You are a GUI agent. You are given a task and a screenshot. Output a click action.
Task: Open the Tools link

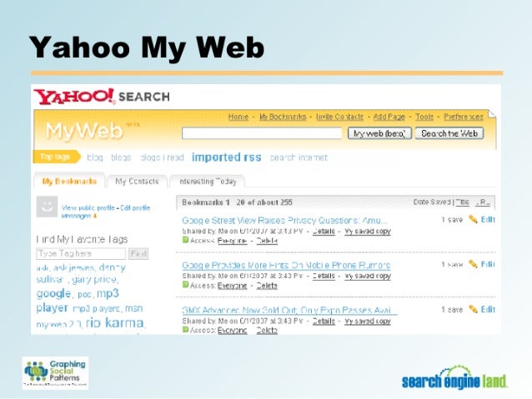click(424, 117)
